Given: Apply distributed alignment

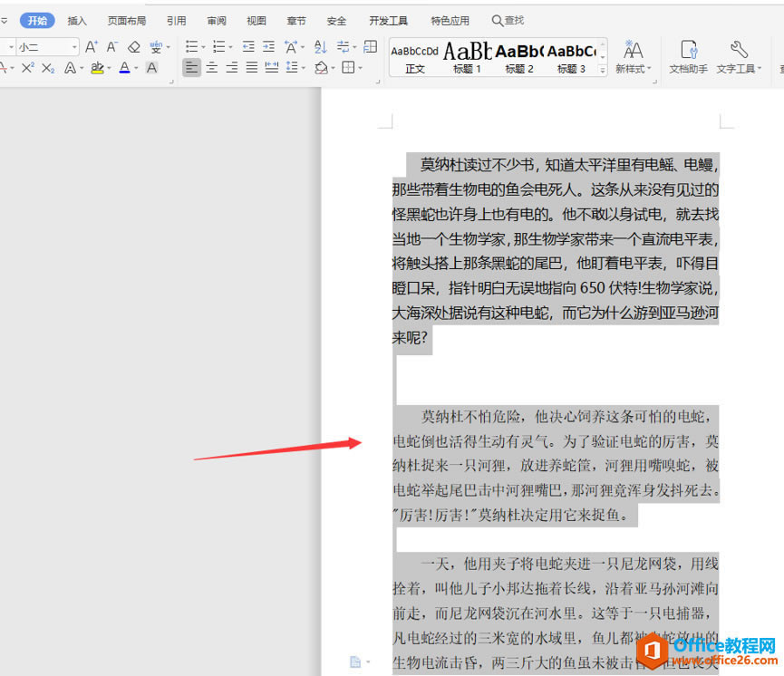Looking at the screenshot, I should point(272,67).
